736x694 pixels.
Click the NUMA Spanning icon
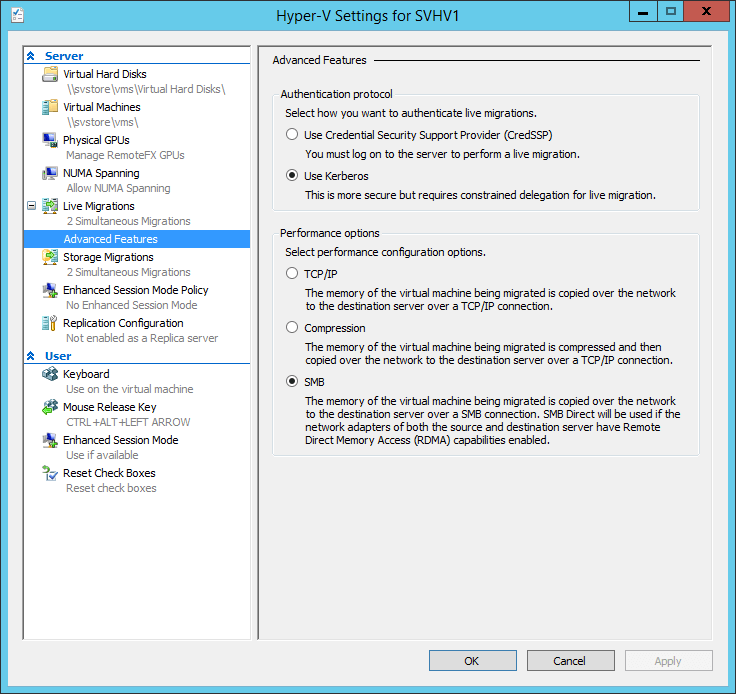pos(50,173)
